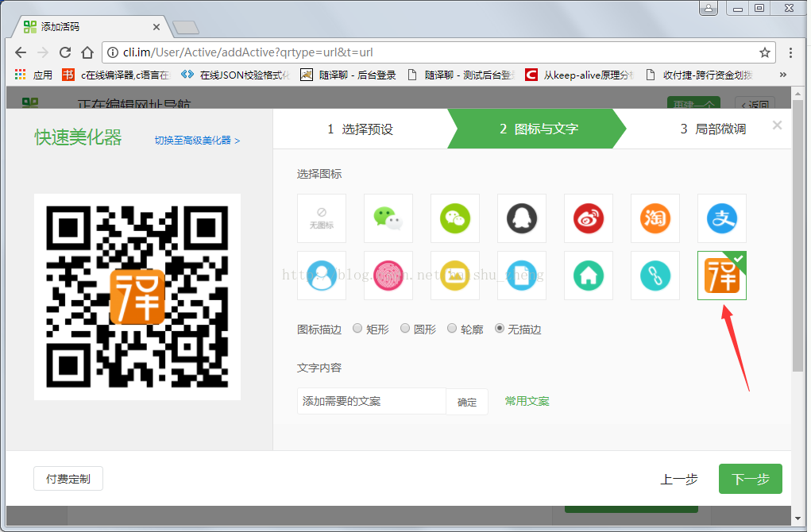Pick the Weibo red icon
The image size is (811, 532).
click(588, 218)
